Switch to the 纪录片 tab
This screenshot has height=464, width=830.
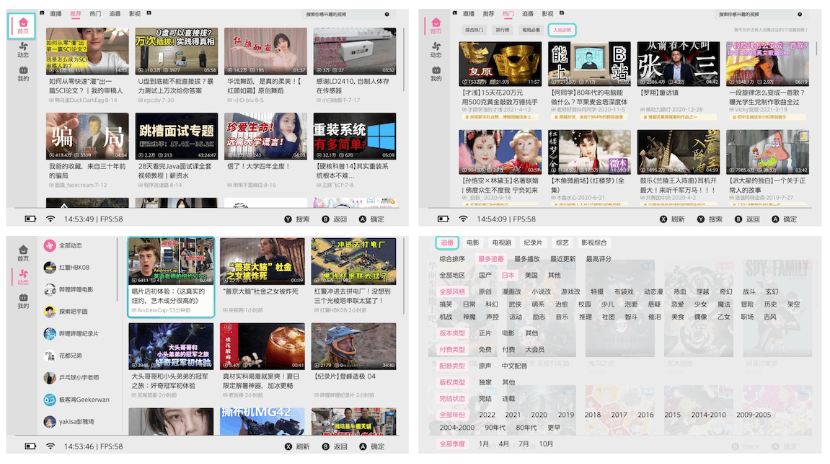click(532, 243)
